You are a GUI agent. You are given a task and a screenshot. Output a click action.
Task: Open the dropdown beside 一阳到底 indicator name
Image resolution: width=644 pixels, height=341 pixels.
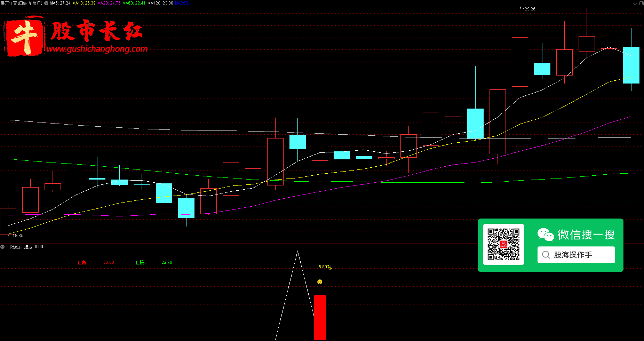tap(2, 247)
